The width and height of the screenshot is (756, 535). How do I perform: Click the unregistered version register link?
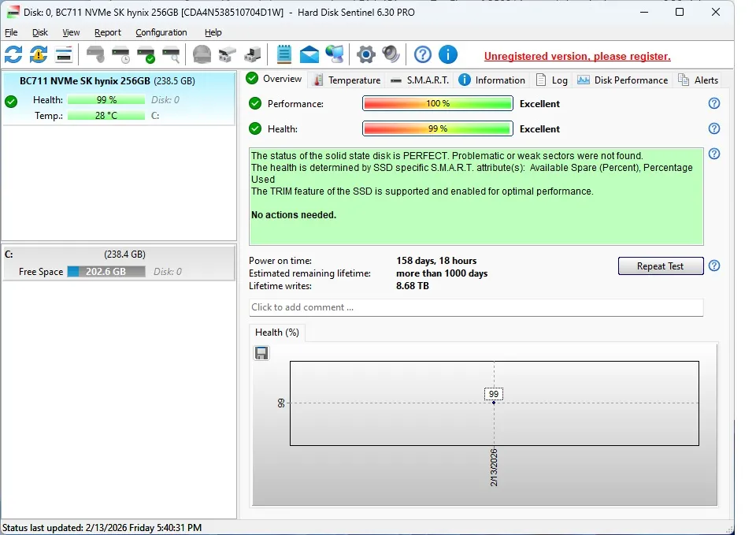click(577, 56)
